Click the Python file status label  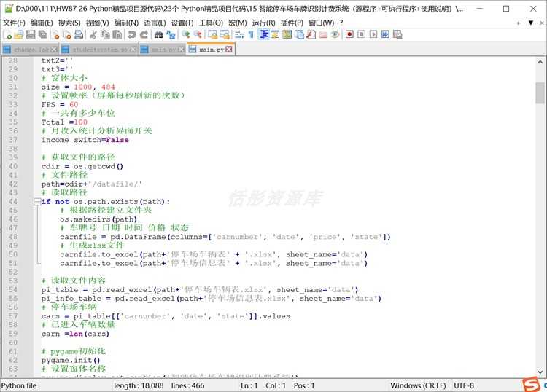pyautogui.click(x=19, y=385)
